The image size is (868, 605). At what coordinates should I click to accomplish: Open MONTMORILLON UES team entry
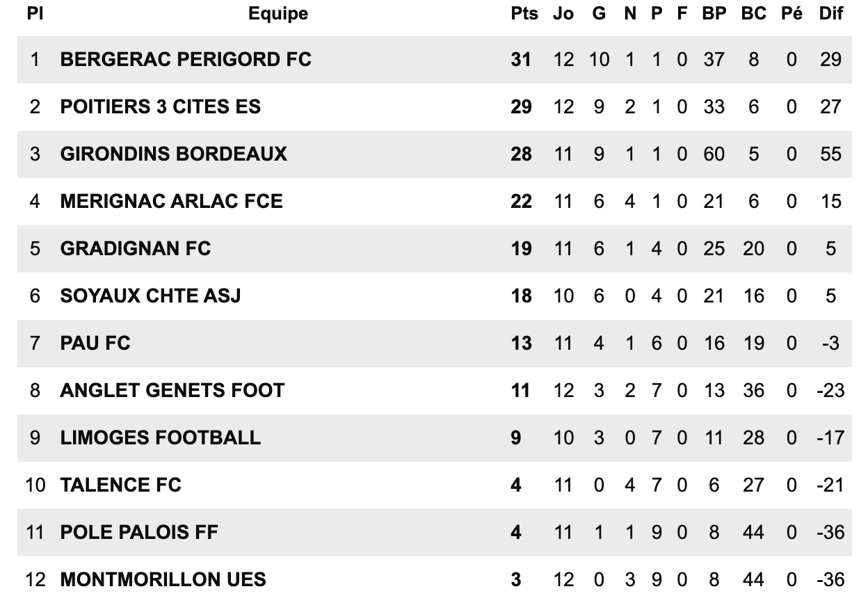point(163,580)
